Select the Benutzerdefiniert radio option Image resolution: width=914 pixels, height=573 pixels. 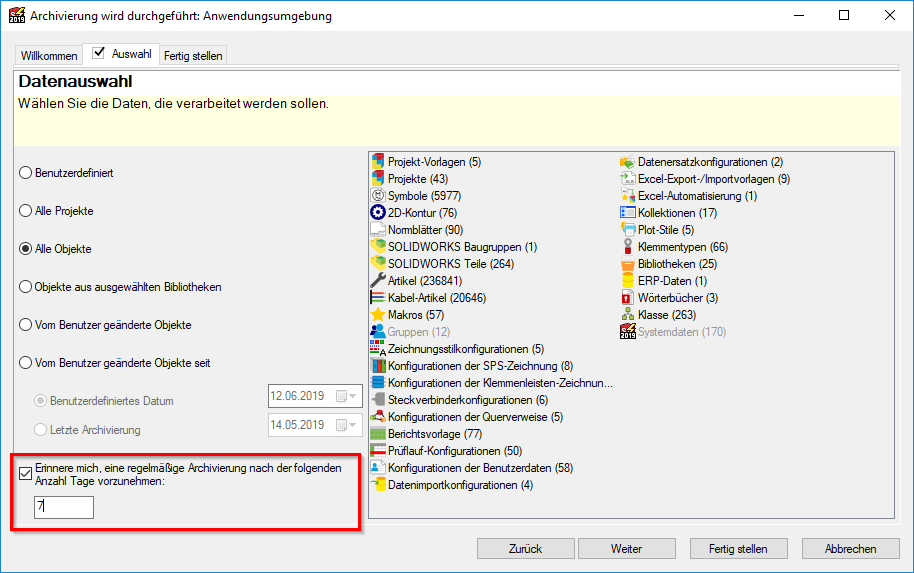pyautogui.click(x=26, y=173)
